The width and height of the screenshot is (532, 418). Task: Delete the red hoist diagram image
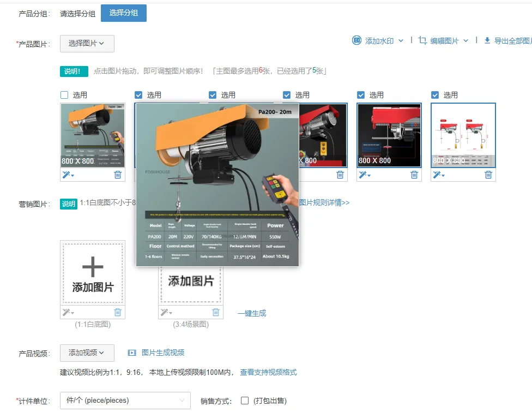pos(414,175)
